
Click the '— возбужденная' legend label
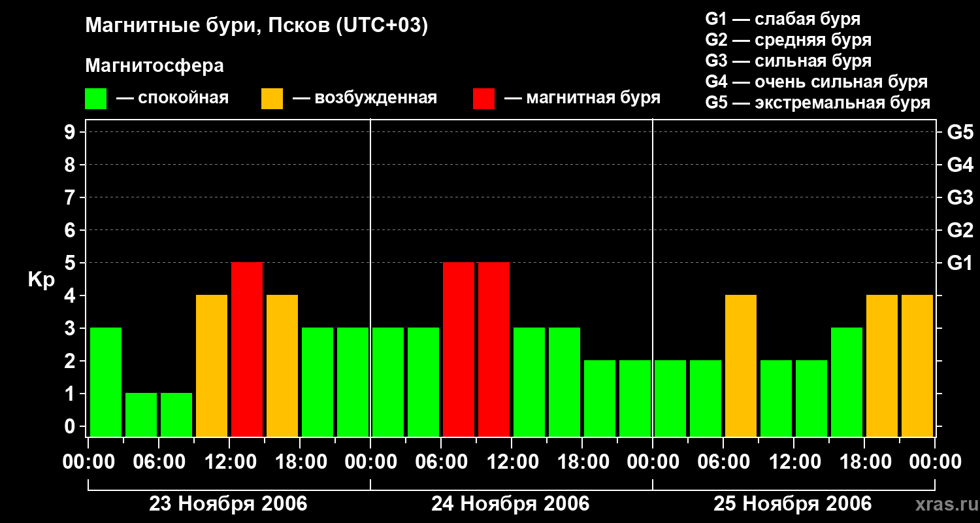pyautogui.click(x=365, y=98)
